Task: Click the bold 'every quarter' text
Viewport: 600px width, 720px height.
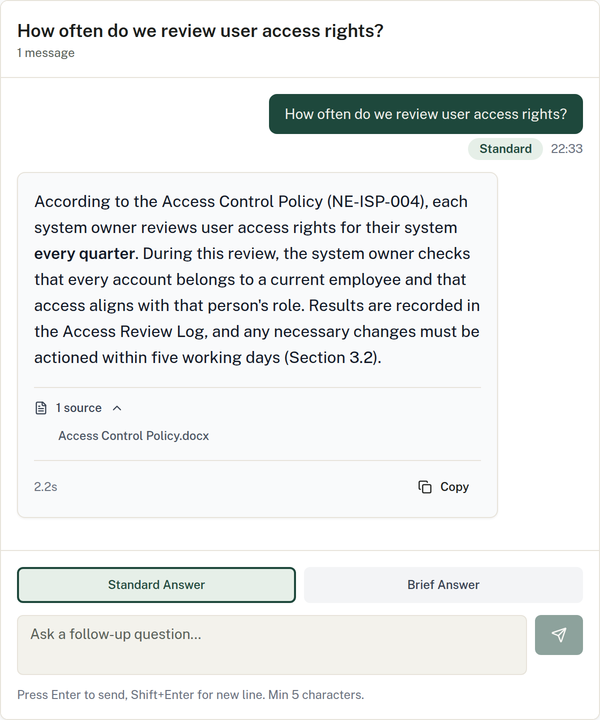Action: pyautogui.click(x=85, y=253)
